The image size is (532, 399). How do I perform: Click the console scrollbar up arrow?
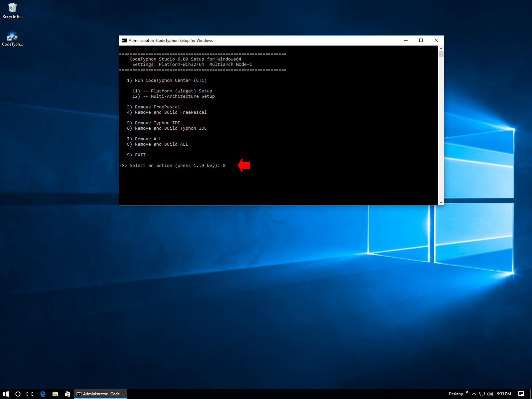(441, 49)
